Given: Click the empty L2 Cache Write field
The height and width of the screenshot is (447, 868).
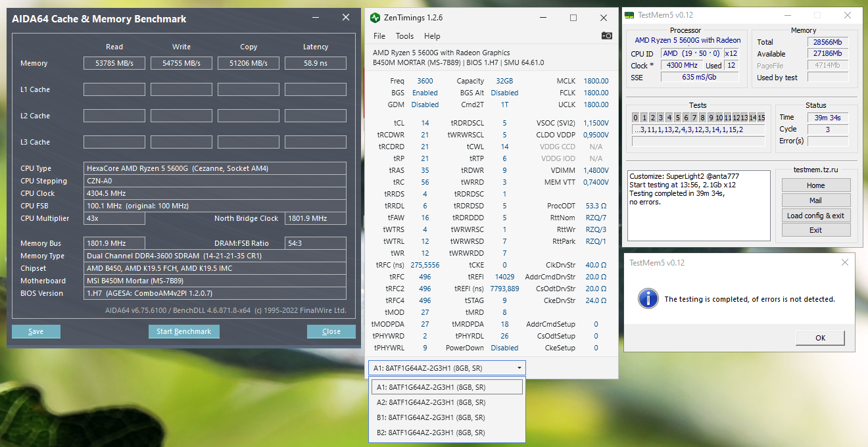Looking at the screenshot, I should (181, 116).
